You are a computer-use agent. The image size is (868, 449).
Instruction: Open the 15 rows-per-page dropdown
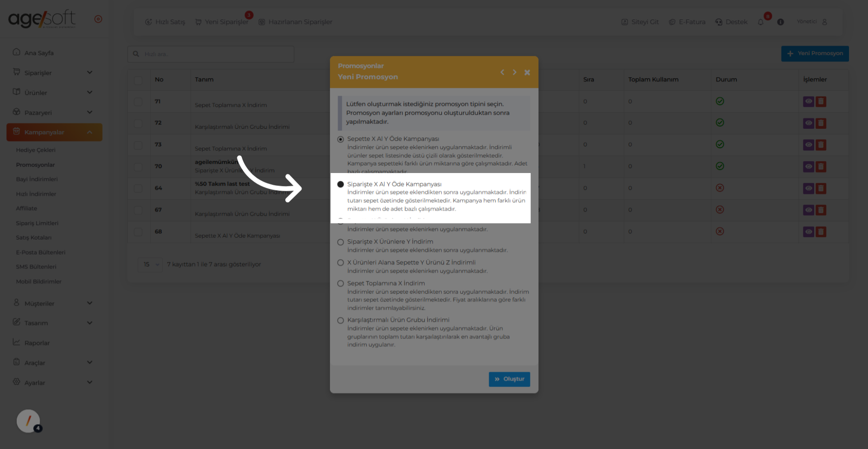pos(150,264)
